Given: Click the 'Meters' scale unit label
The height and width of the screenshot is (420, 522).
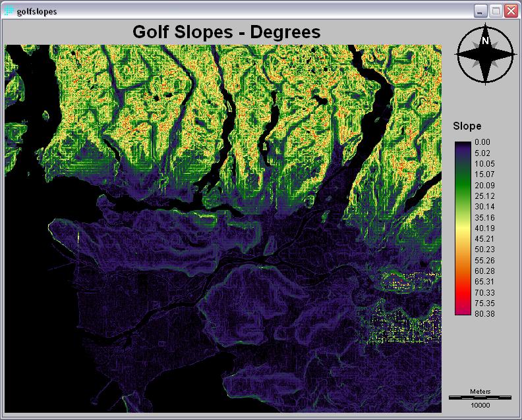Looking at the screenshot, I should pos(480,392).
